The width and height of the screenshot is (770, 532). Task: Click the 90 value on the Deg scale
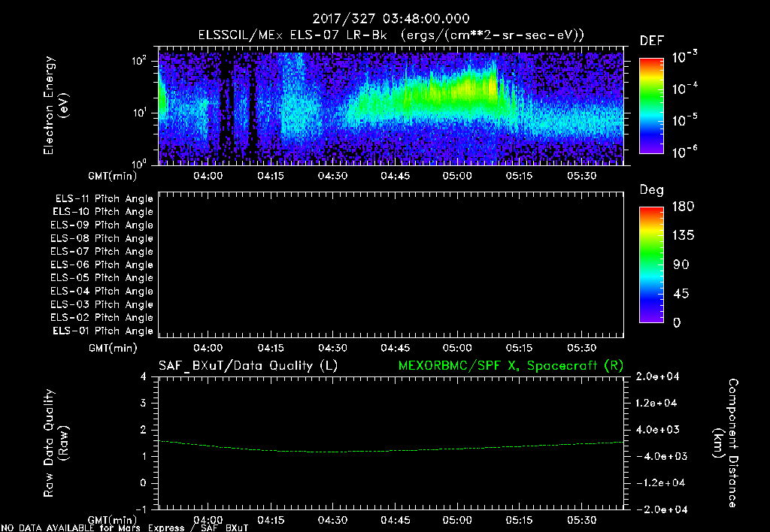(681, 264)
